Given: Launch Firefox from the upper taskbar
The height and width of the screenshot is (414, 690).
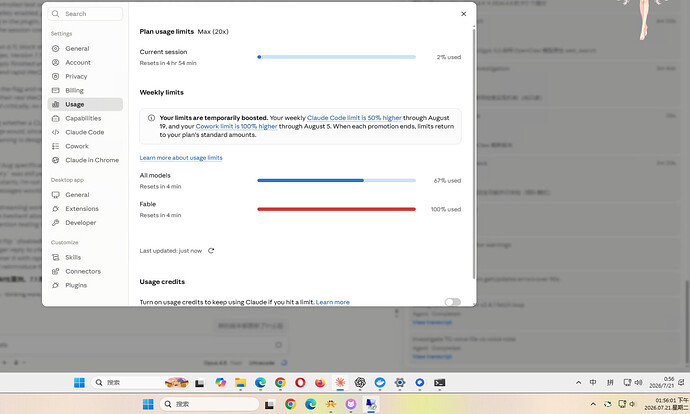Looking at the screenshot, I should pyautogui.click(x=320, y=382).
